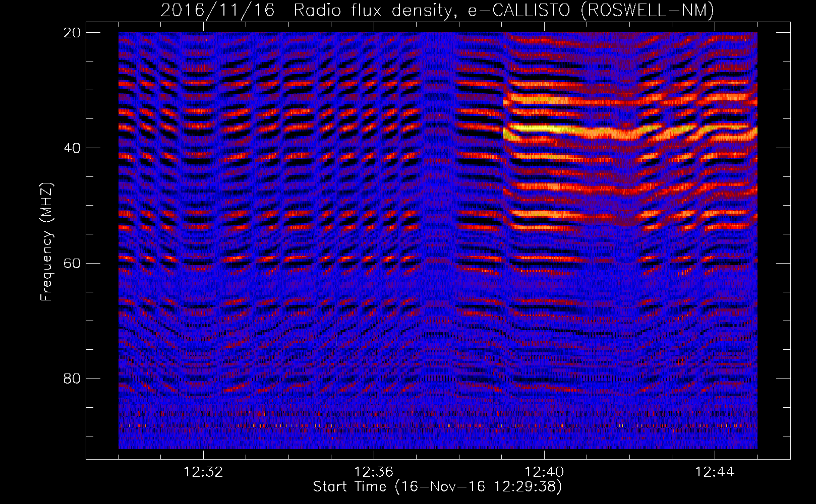Viewport: 816px width, 504px height.
Task: Click the 'Frequency (MHZ)' axis label
Action: coord(46,242)
